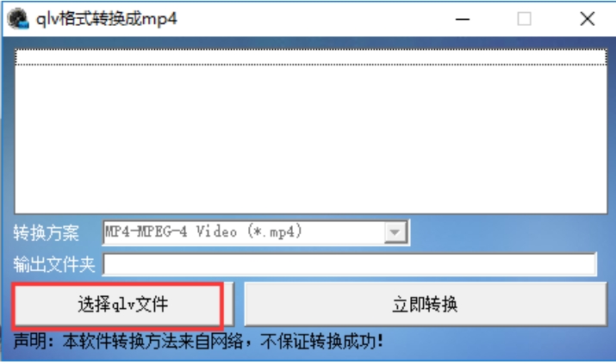Start conversion with the 立即转换 button

426,304
